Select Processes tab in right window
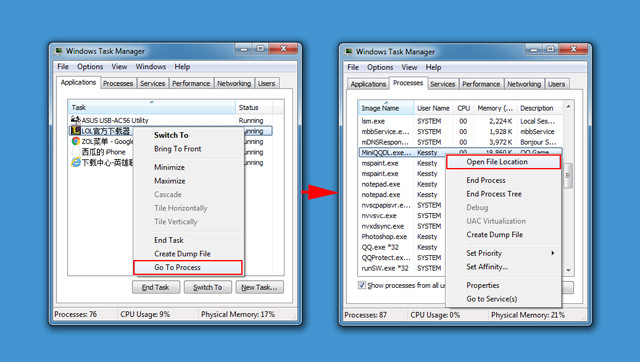The height and width of the screenshot is (362, 640). 408,83
